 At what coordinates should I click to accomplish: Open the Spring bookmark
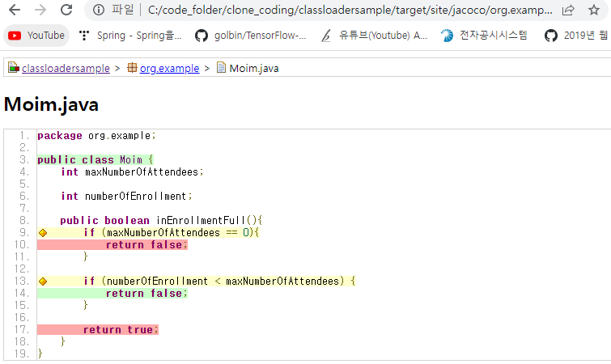click(x=130, y=36)
